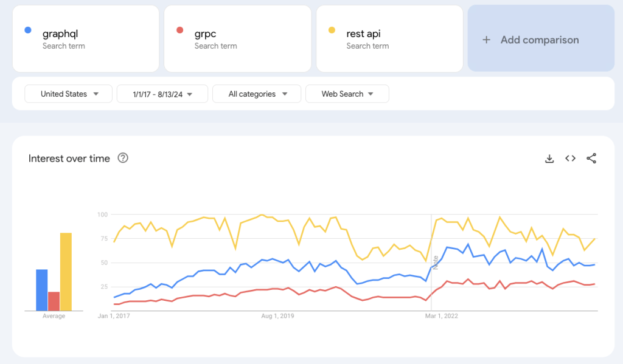
Task: Edit the grpc search term card
Action: click(237, 39)
